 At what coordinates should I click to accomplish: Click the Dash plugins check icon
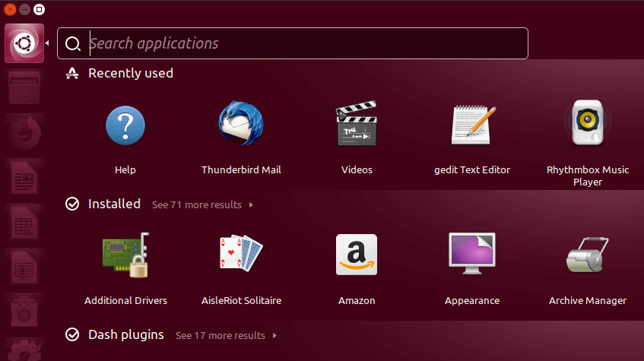(x=72, y=334)
